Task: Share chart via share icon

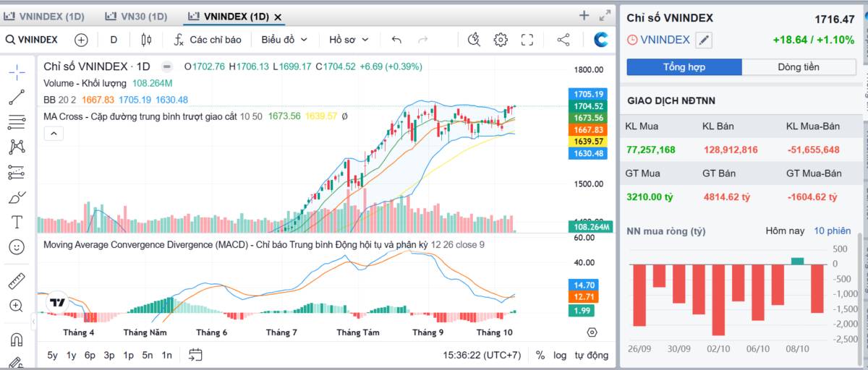Action: [x=564, y=40]
